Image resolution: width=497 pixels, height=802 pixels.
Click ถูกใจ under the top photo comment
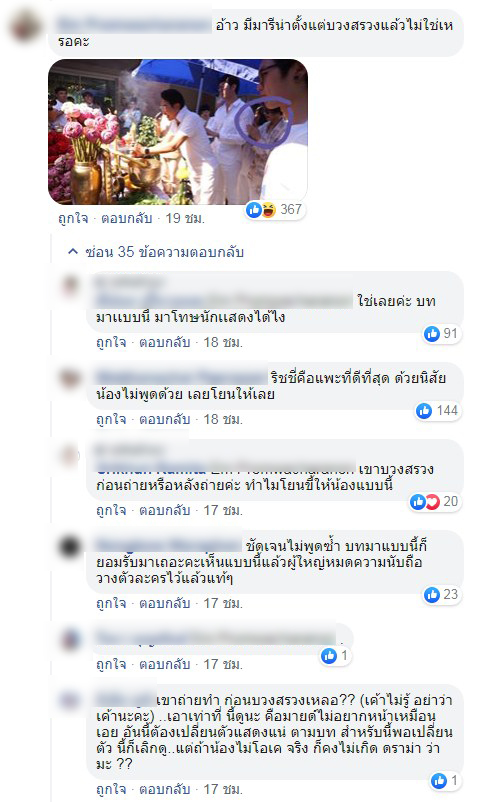73,218
